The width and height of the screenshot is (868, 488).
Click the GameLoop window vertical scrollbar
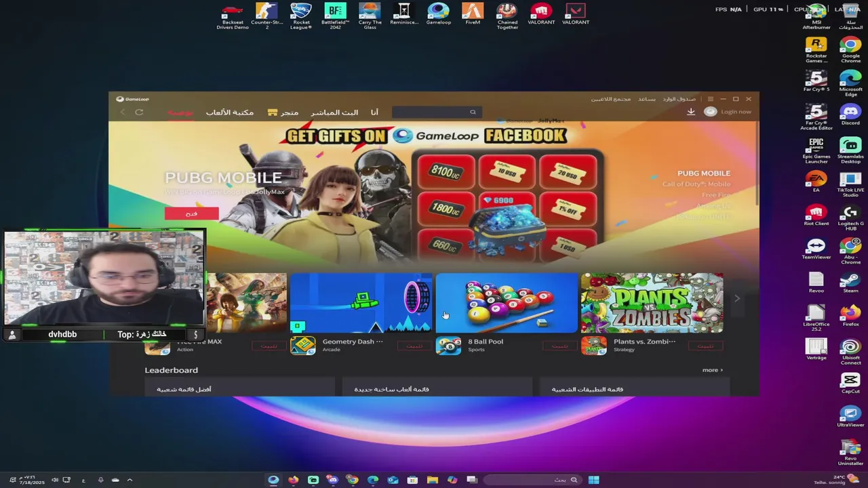coord(756,163)
